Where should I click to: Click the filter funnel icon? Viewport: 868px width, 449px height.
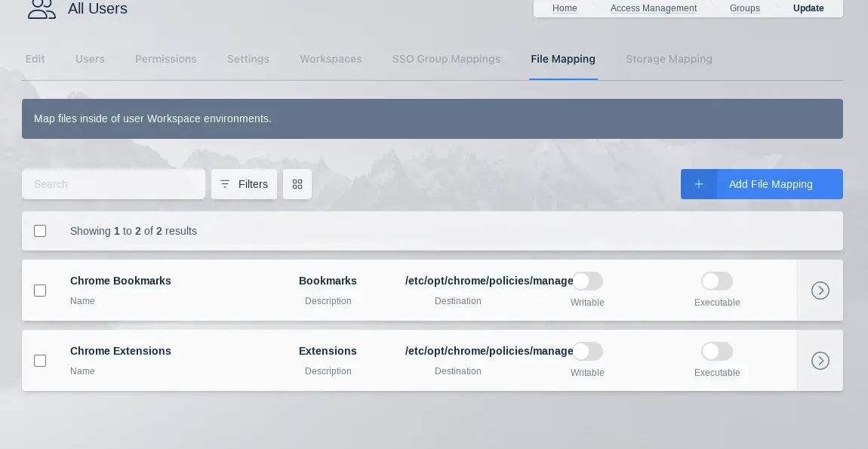pos(225,184)
